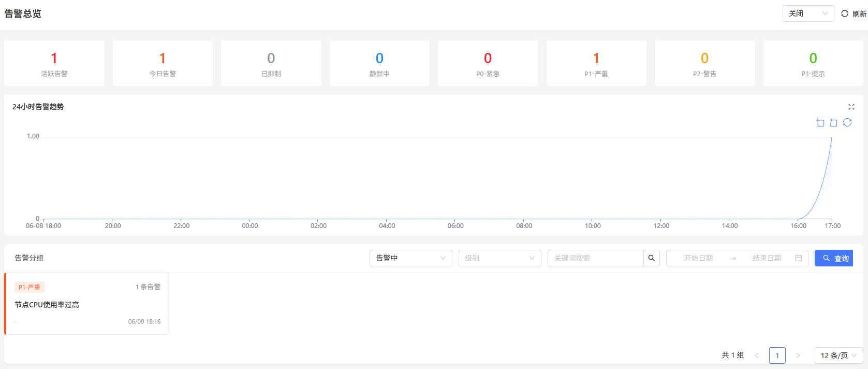This screenshot has height=369, width=868.
Task: Select page number 1 in pagination
Action: [777, 356]
